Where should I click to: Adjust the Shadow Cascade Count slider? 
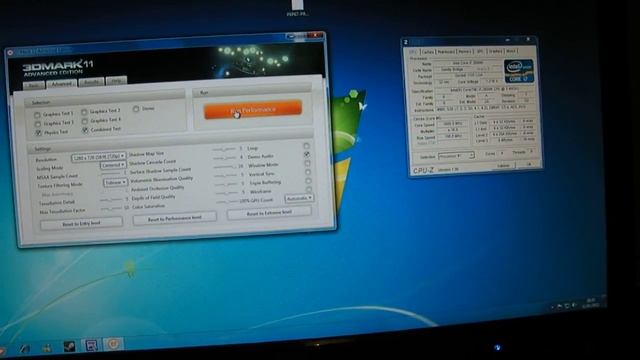pos(225,158)
